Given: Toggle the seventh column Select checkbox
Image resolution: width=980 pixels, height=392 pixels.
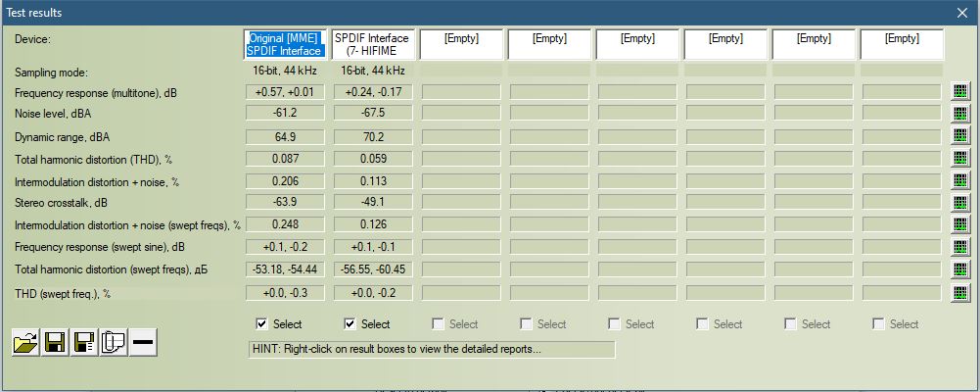Looking at the screenshot, I should coord(791,323).
